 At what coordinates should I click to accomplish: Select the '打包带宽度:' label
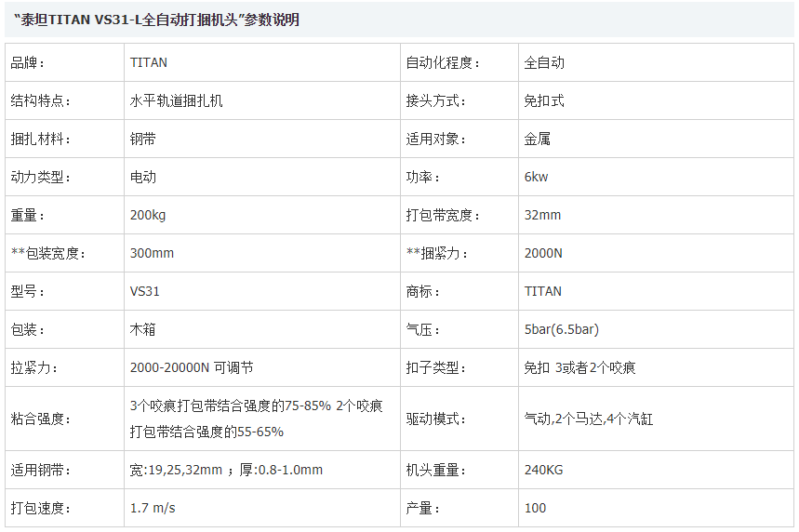(x=443, y=216)
